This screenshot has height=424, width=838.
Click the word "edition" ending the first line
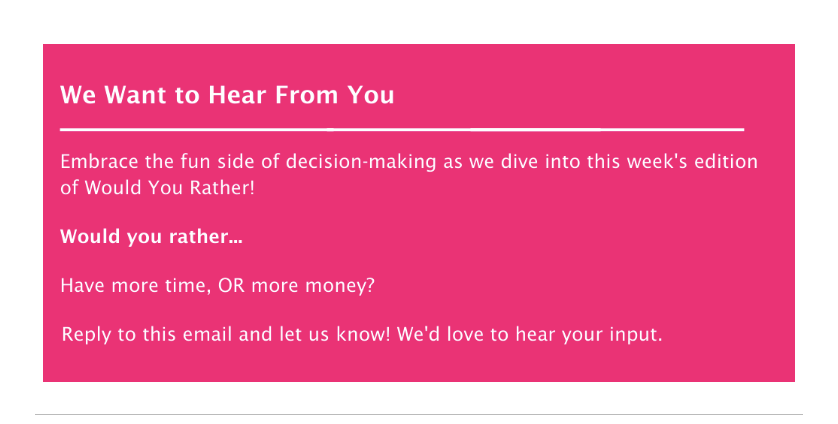[726, 161]
